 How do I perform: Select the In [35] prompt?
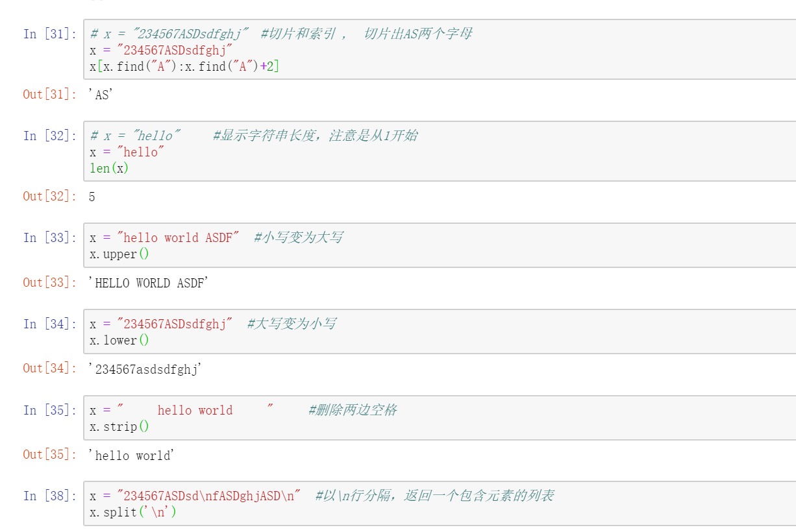[x=49, y=410]
